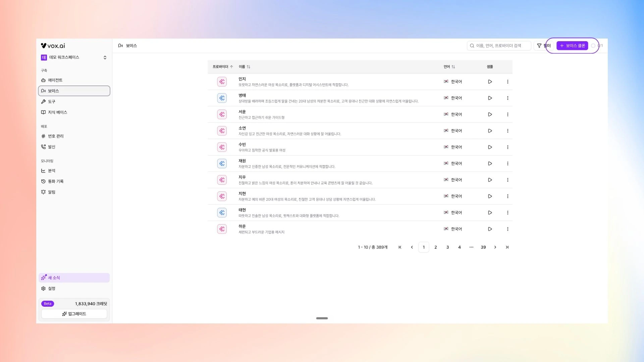Image resolution: width=644 pixels, height=362 pixels.
Task: Expand the 데모 워크스페이스 workspace switcher
Action: (x=74, y=58)
